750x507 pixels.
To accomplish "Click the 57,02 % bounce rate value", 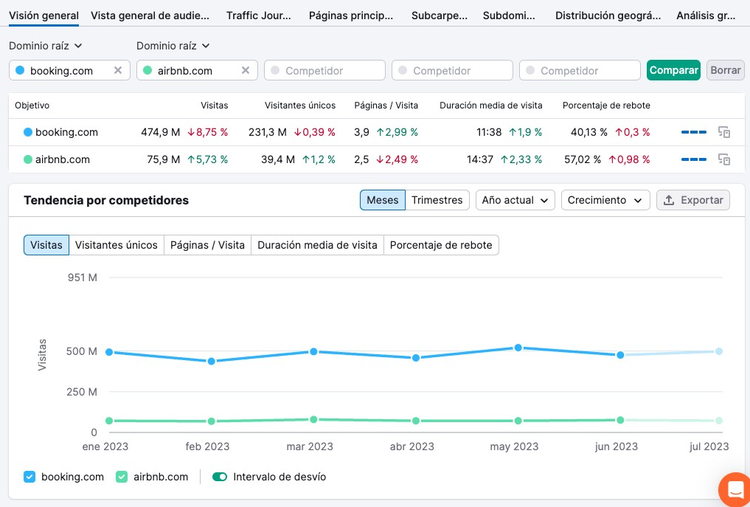I will (x=583, y=159).
